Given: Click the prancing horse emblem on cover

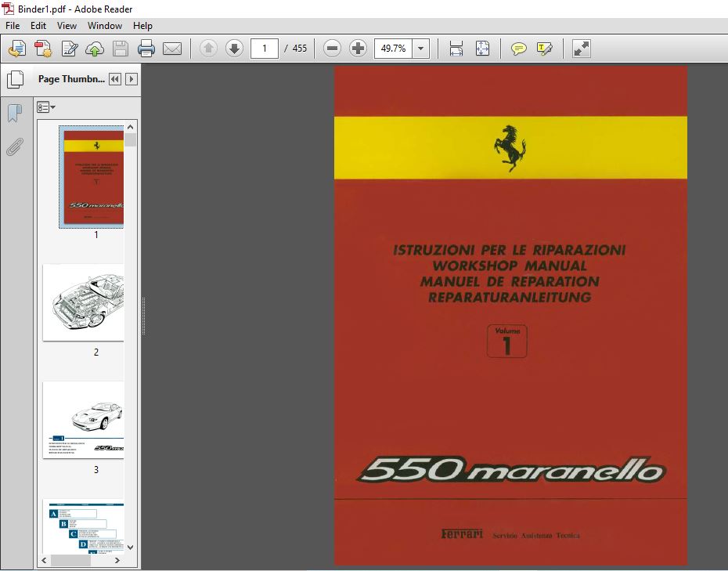Looking at the screenshot, I should (510, 148).
